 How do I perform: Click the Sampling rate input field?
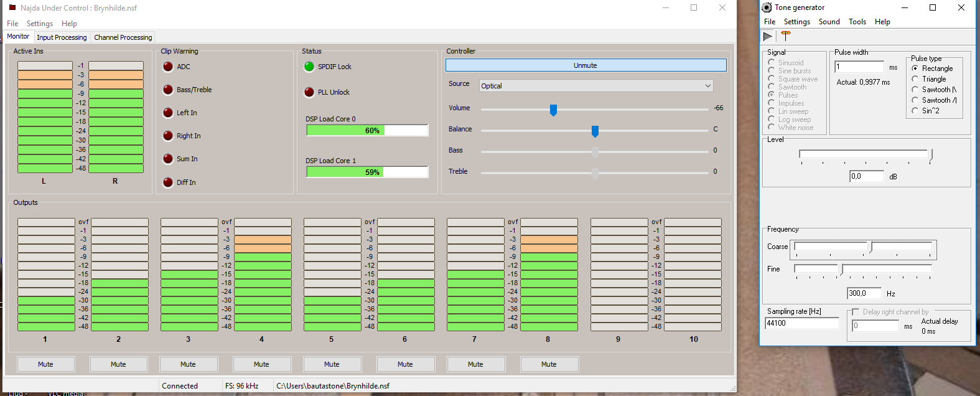pos(801,323)
